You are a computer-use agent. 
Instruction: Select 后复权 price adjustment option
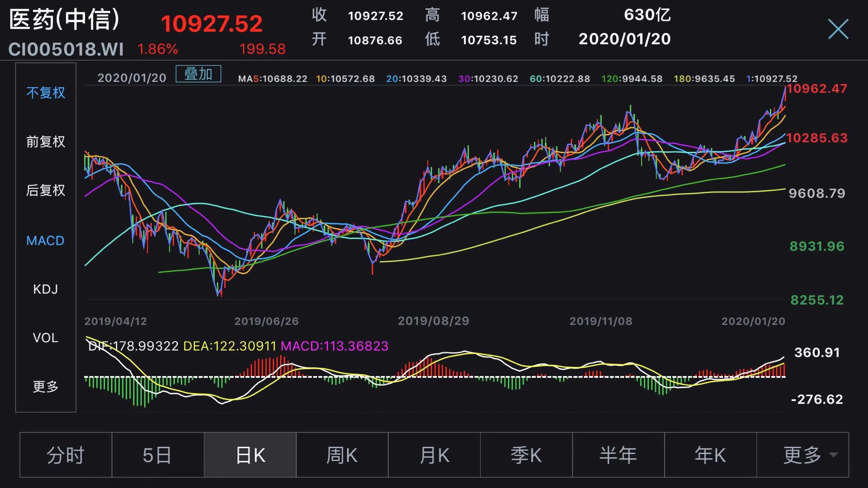[46, 190]
